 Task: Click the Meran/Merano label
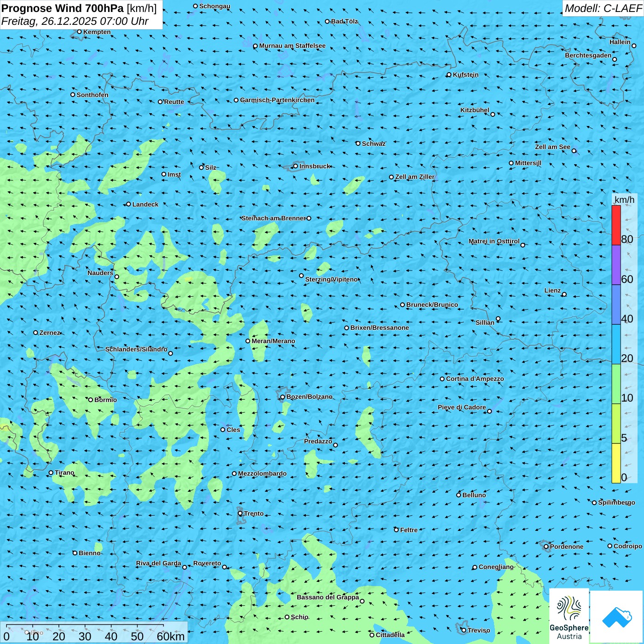[x=273, y=341]
